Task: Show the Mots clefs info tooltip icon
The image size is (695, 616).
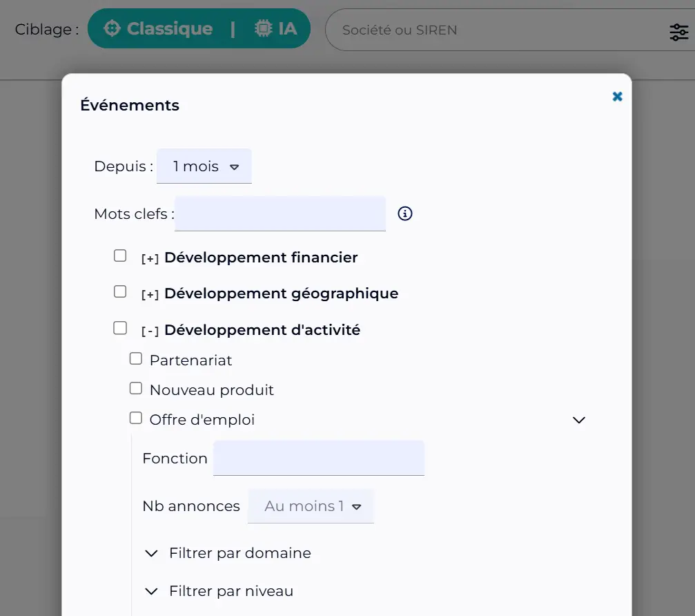Action: tap(404, 213)
